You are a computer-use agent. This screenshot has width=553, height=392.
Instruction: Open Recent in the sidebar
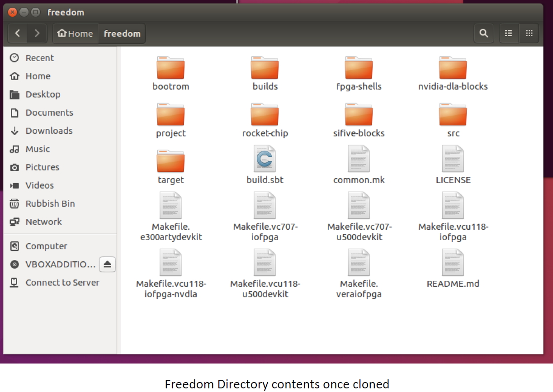(x=39, y=58)
